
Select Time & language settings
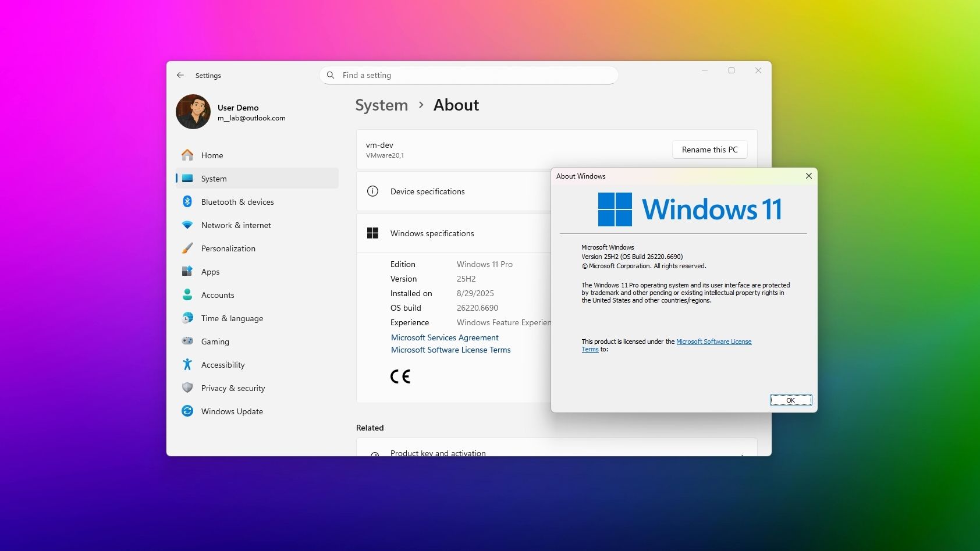tap(232, 318)
